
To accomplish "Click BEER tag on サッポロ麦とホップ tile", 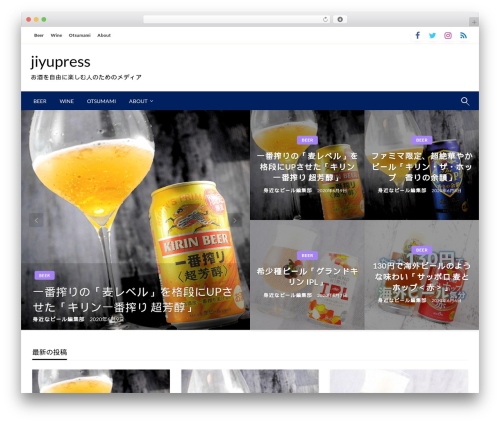I will click(422, 250).
